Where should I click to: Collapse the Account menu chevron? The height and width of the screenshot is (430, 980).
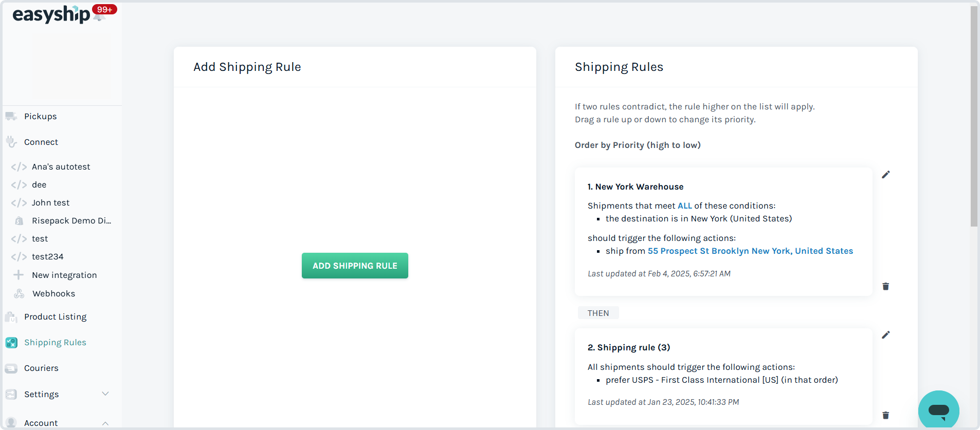(105, 423)
